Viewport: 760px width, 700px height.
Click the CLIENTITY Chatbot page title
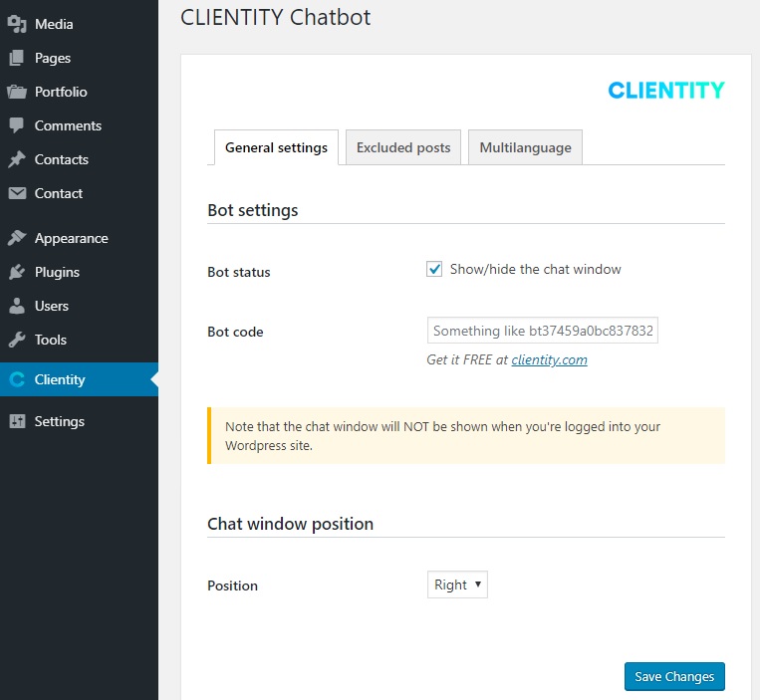[275, 18]
